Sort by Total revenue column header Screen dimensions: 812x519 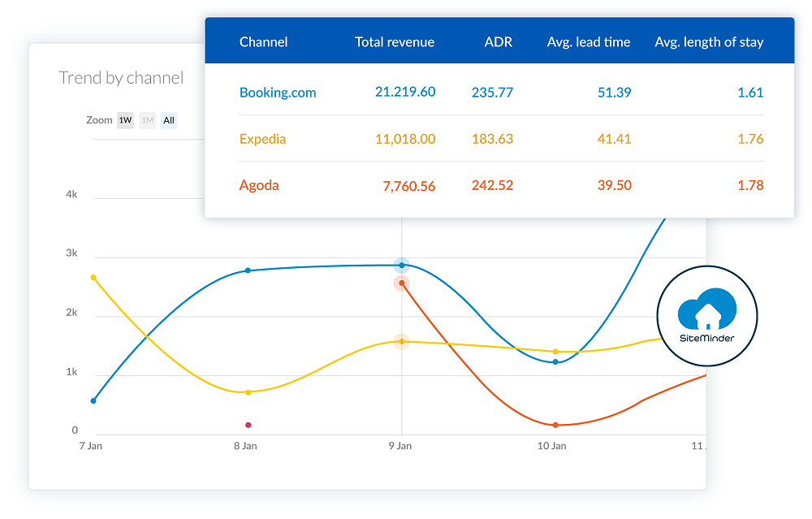coord(395,42)
